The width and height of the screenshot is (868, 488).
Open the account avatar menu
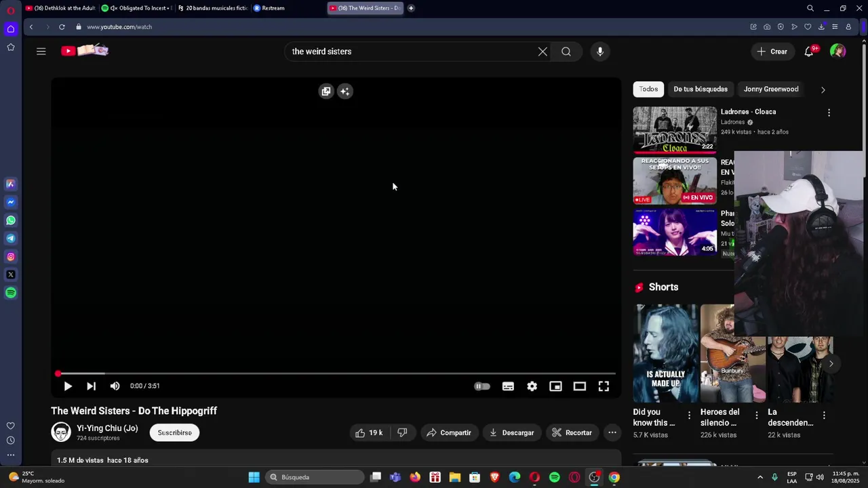click(x=838, y=52)
